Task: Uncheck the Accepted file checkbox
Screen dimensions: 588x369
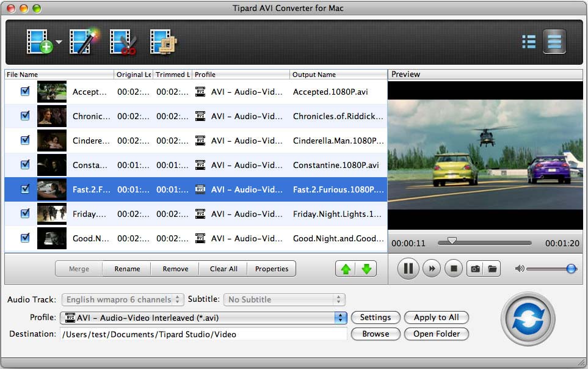Action: click(25, 91)
